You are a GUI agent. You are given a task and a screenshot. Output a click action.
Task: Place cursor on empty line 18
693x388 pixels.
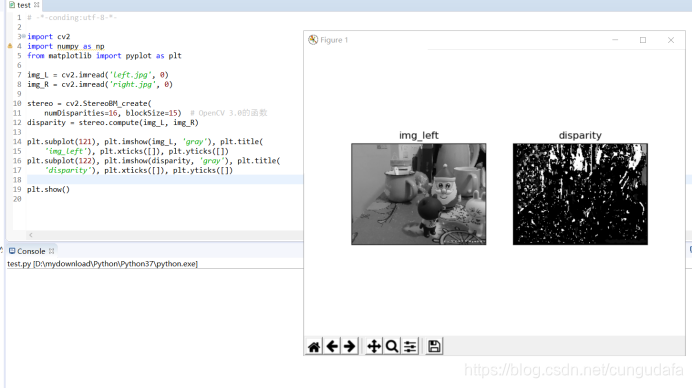pyautogui.click(x=164, y=179)
